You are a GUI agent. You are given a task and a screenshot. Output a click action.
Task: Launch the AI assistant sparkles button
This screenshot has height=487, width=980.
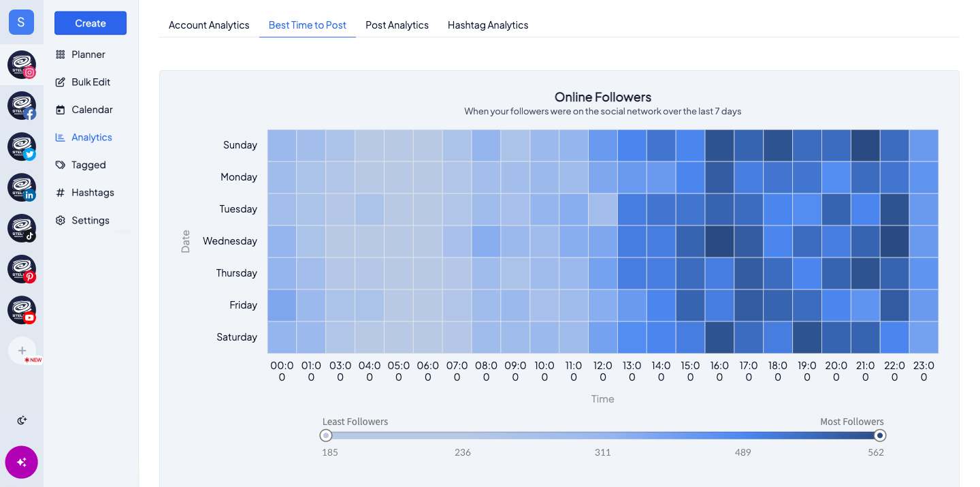pos(21,462)
